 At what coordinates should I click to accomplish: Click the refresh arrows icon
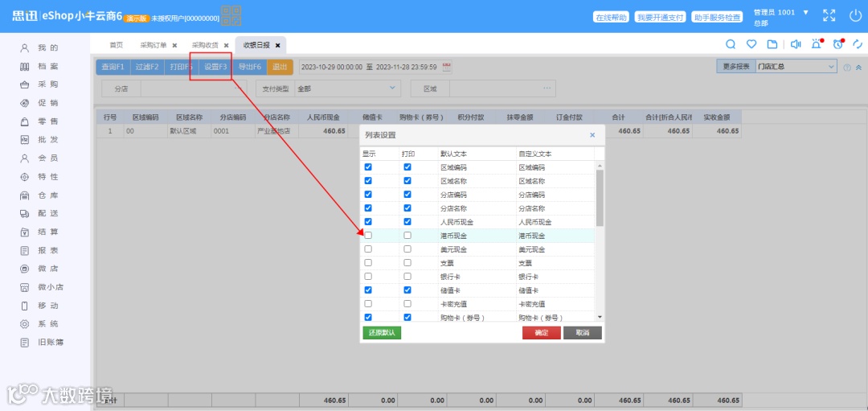pyautogui.click(x=858, y=44)
